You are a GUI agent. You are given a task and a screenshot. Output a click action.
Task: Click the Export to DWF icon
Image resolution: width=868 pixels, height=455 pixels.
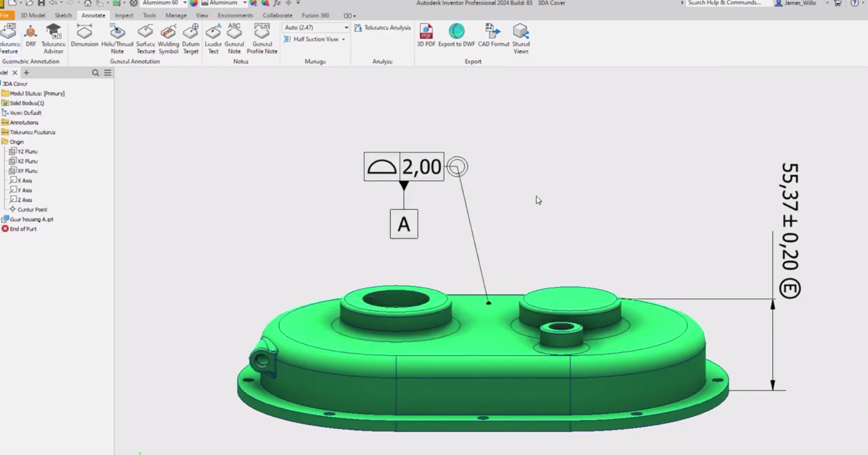pyautogui.click(x=456, y=35)
